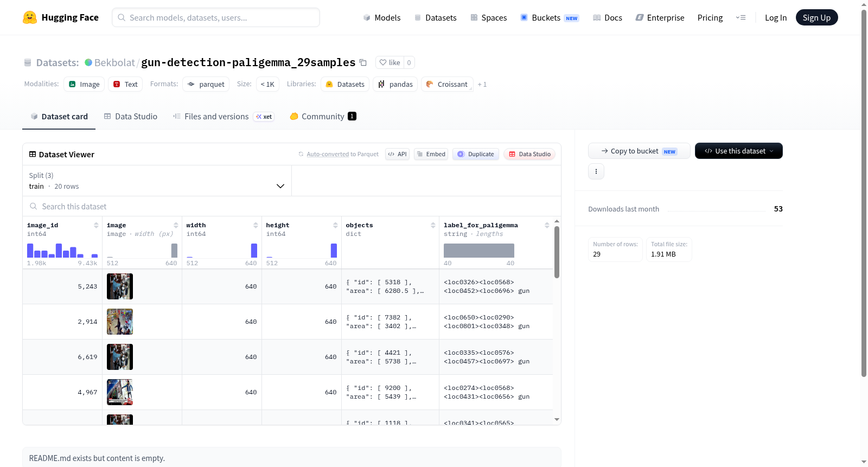Screen dimensions: 868x467
Task: Click the API button in the viewer
Action: point(397,154)
